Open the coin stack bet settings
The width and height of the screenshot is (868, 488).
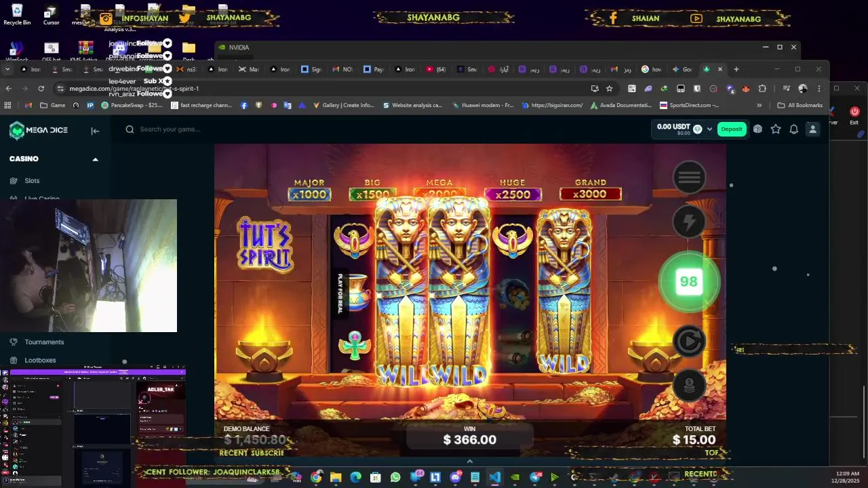(689, 386)
